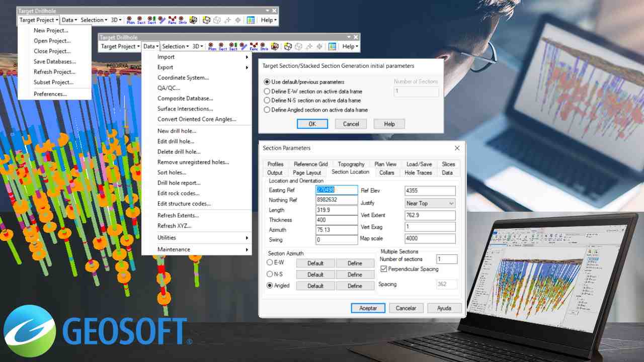Click Strip log icon in toolbar with Data menu open
The height and width of the screenshot is (362, 644).
[264, 46]
